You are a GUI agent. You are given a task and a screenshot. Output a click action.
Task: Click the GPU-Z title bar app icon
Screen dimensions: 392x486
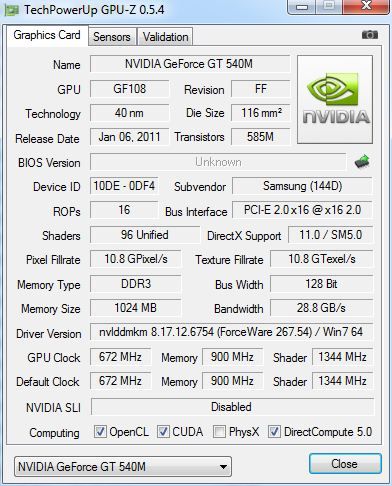pos(12,11)
